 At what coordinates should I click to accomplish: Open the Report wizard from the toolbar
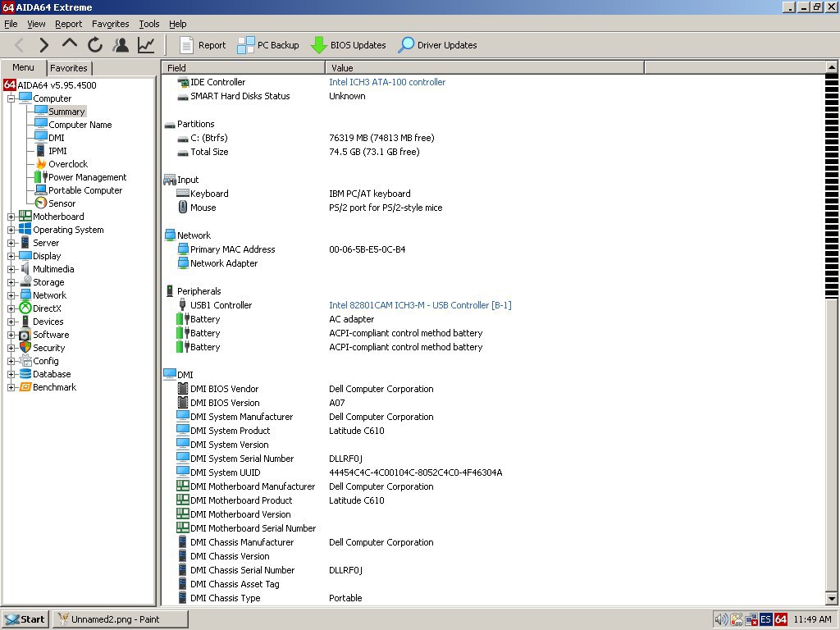203,45
